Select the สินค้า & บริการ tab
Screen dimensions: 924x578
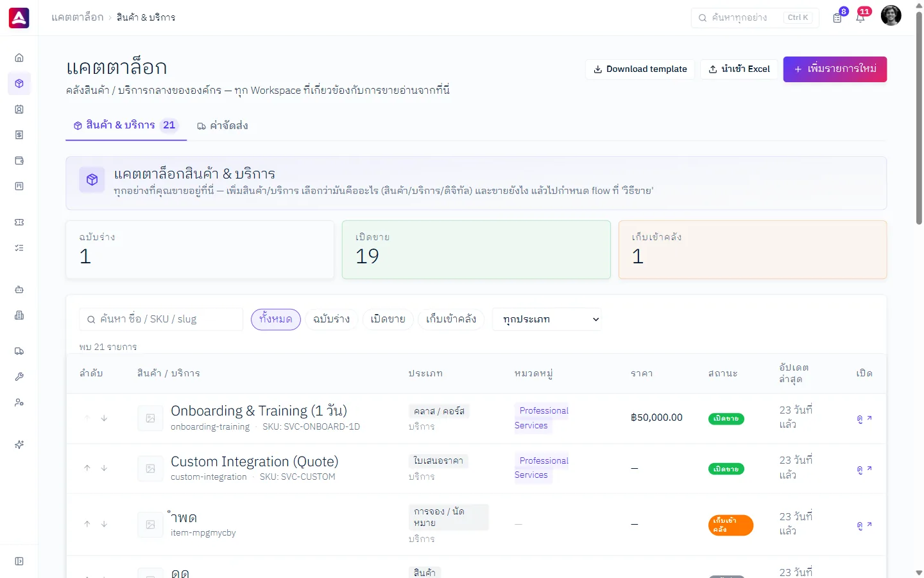126,125
